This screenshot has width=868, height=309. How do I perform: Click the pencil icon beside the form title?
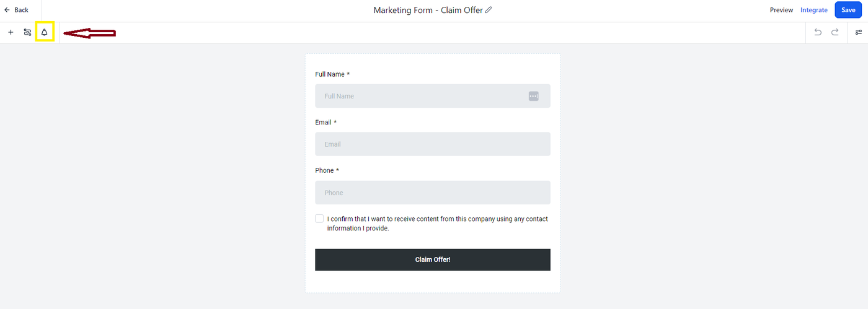click(489, 10)
